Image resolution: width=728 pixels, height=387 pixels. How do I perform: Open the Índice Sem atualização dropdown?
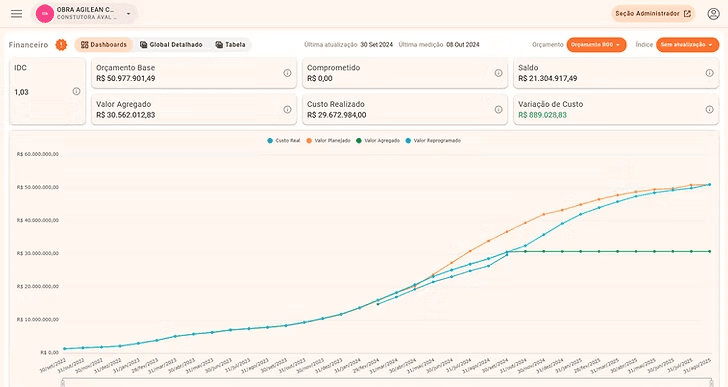(687, 45)
